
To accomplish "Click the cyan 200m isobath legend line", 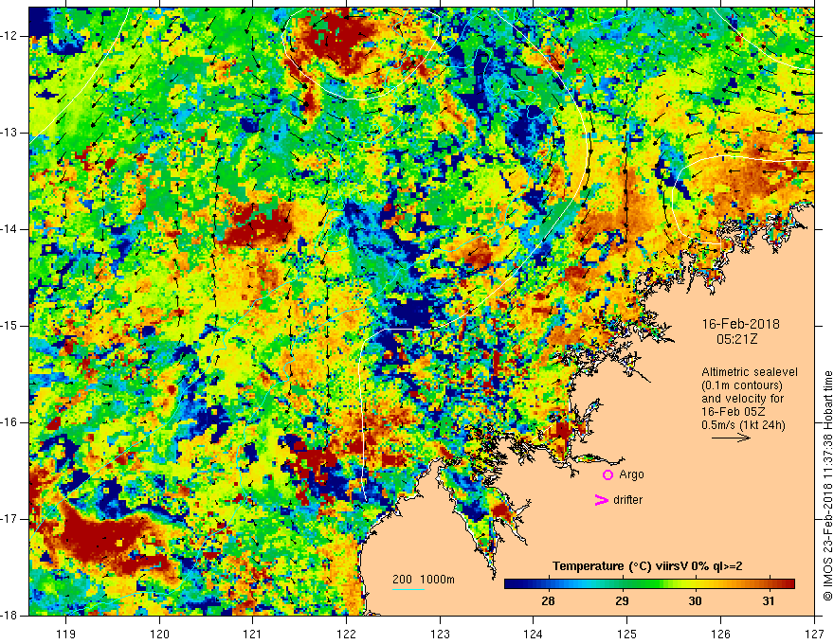I will (408, 589).
